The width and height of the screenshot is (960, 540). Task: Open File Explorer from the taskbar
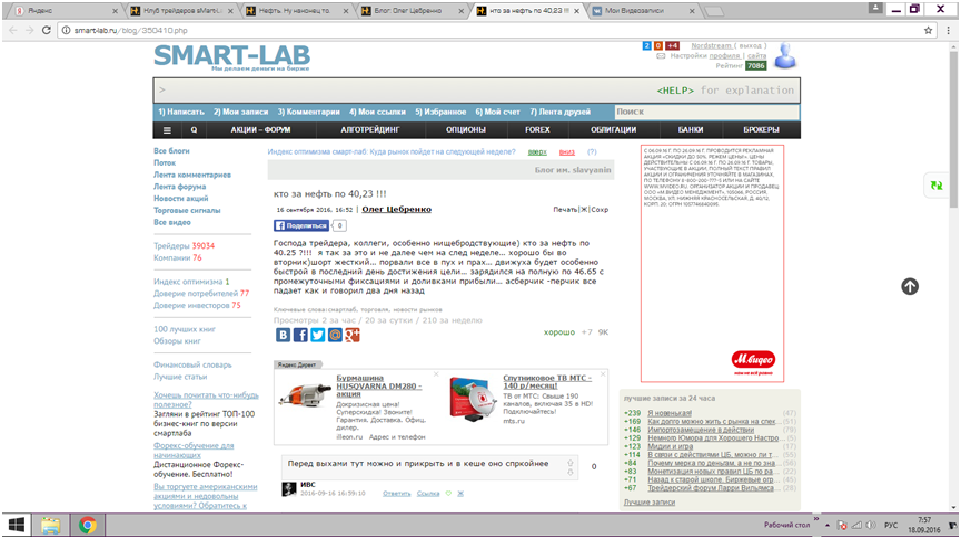[51, 525]
